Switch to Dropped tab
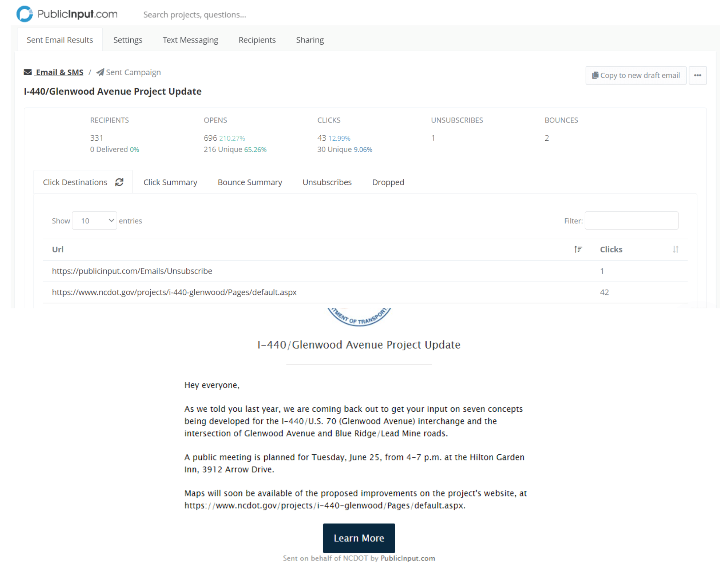The width and height of the screenshot is (728, 562). click(388, 182)
